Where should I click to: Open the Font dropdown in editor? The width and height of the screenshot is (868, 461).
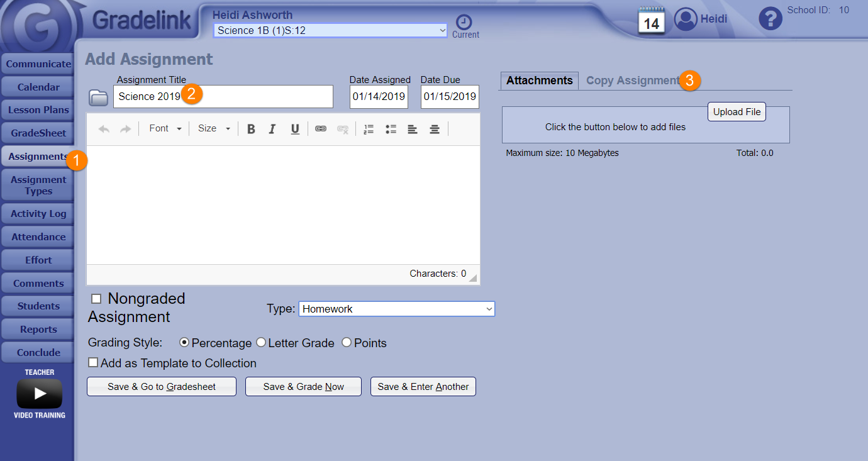(x=165, y=128)
